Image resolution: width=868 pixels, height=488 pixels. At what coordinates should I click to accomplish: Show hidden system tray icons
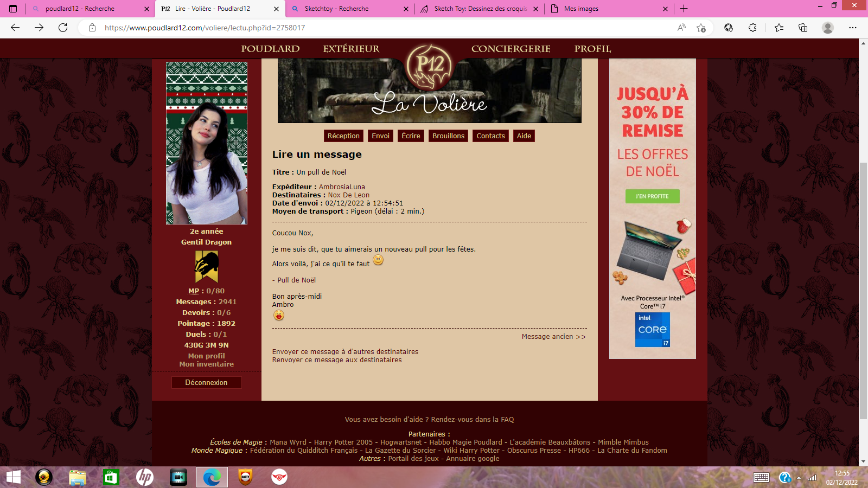[x=799, y=478]
